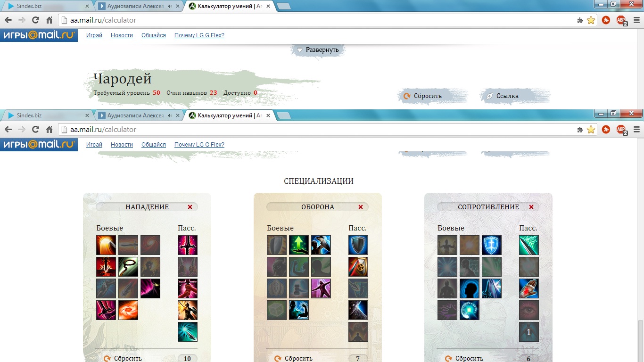Select the green up-arrow skill in Оборона
644x362 pixels.
pos(299,245)
